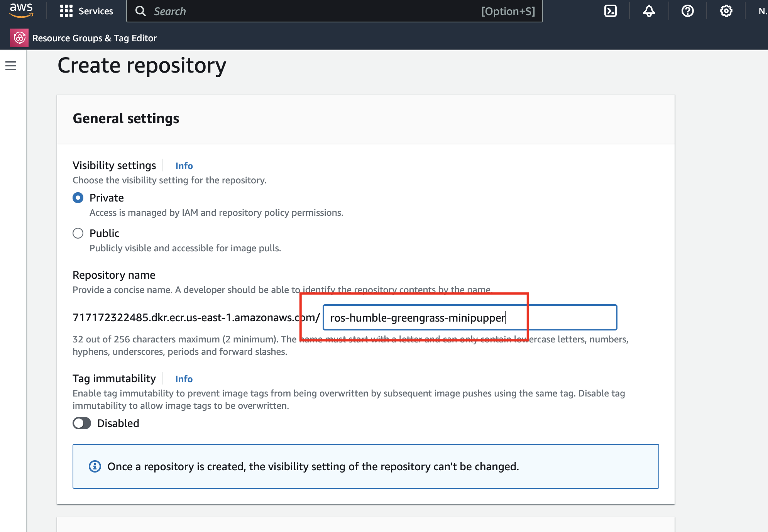Screen dimensions: 768x532
Task: Expand the hamburger side navigation
Action: tap(11, 66)
